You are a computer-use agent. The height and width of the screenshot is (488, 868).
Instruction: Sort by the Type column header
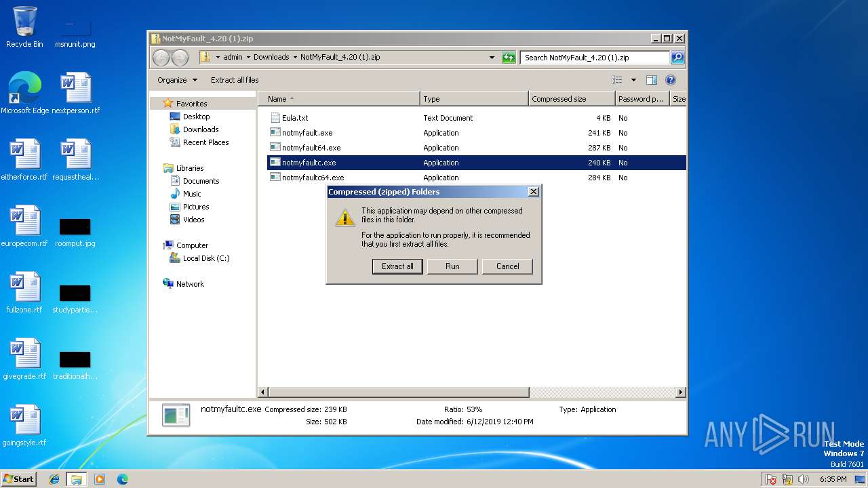point(474,99)
